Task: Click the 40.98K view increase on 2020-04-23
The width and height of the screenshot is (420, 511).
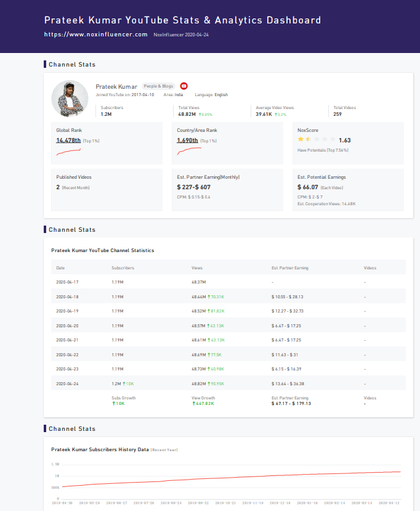Action: [x=216, y=369]
